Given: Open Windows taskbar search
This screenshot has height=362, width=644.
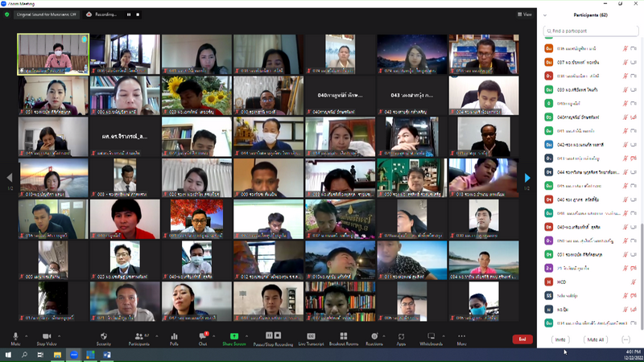Looking at the screenshot, I should click(24, 355).
